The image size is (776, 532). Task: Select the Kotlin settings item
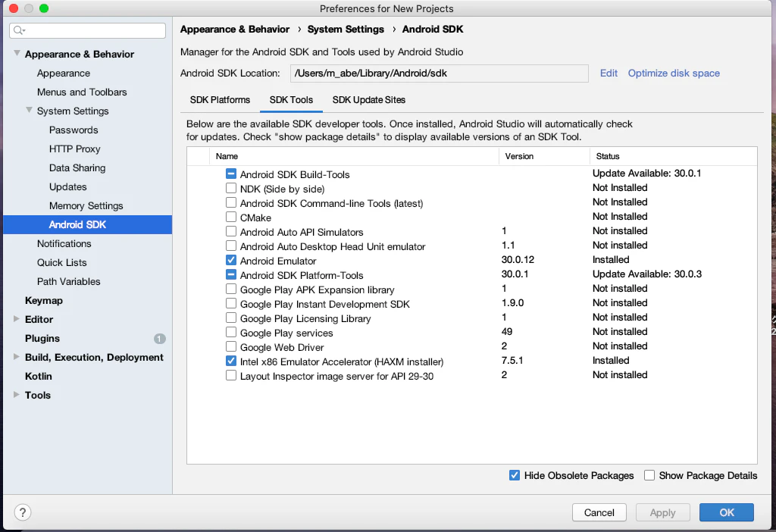pyautogui.click(x=39, y=376)
